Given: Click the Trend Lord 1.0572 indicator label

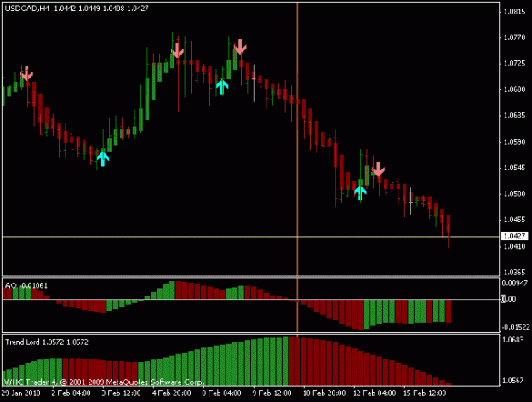Looking at the screenshot, I should click(x=47, y=342).
